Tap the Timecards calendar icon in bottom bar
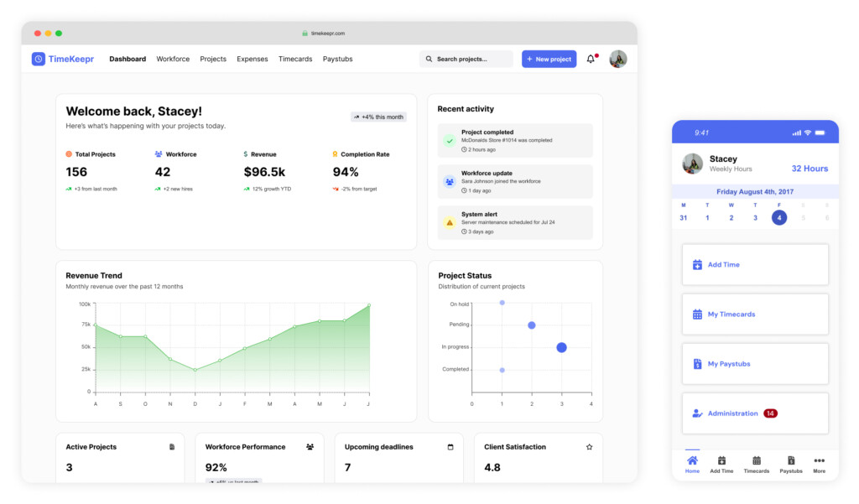The height and width of the screenshot is (504, 859). [757, 460]
